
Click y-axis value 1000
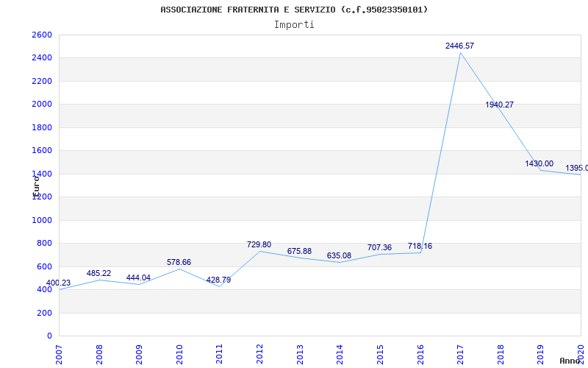42,220
